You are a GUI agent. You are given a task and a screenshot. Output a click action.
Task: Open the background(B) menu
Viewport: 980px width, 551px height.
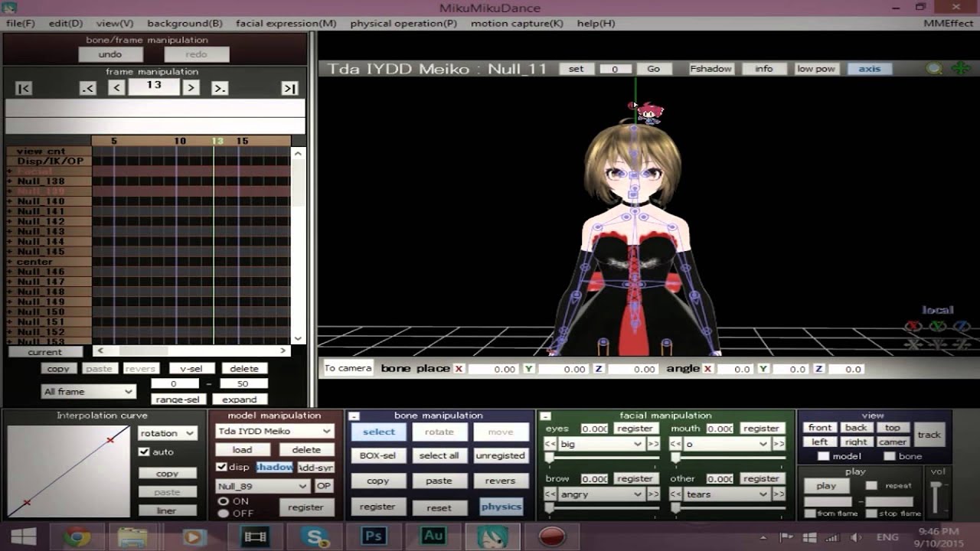pos(185,24)
